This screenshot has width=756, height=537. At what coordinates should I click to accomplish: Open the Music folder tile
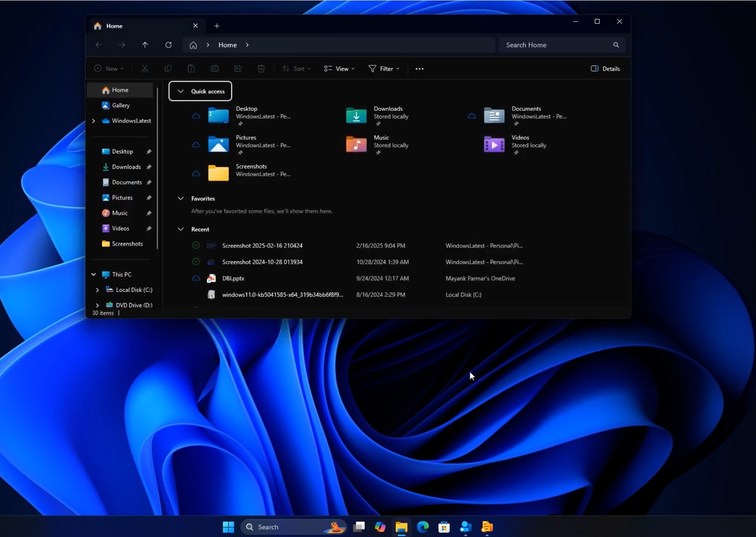[378, 144]
